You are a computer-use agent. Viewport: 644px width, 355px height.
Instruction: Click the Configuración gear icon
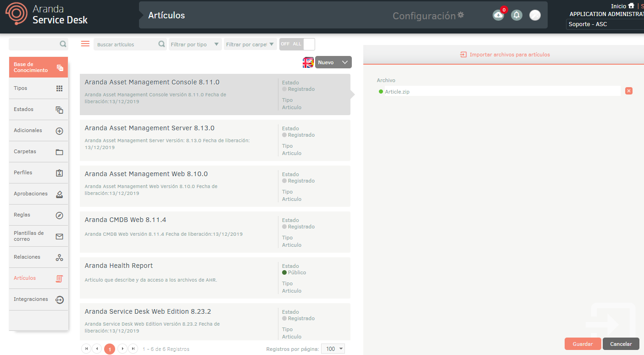point(461,15)
